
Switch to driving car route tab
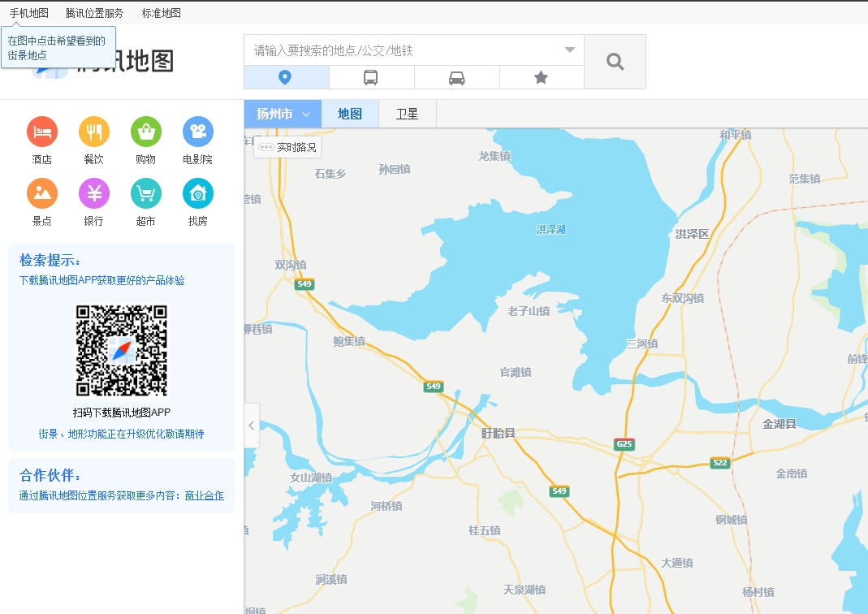(x=456, y=77)
